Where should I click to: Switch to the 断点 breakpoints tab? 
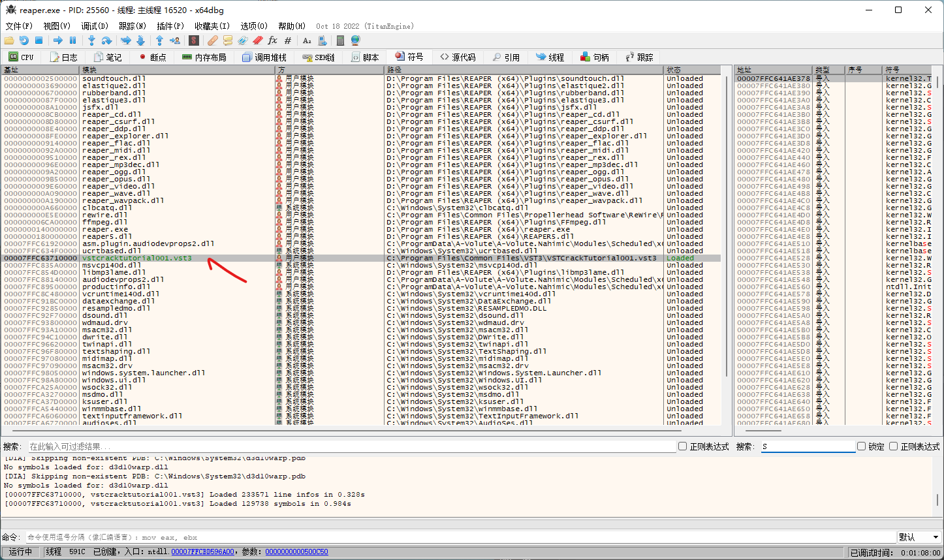(x=152, y=57)
